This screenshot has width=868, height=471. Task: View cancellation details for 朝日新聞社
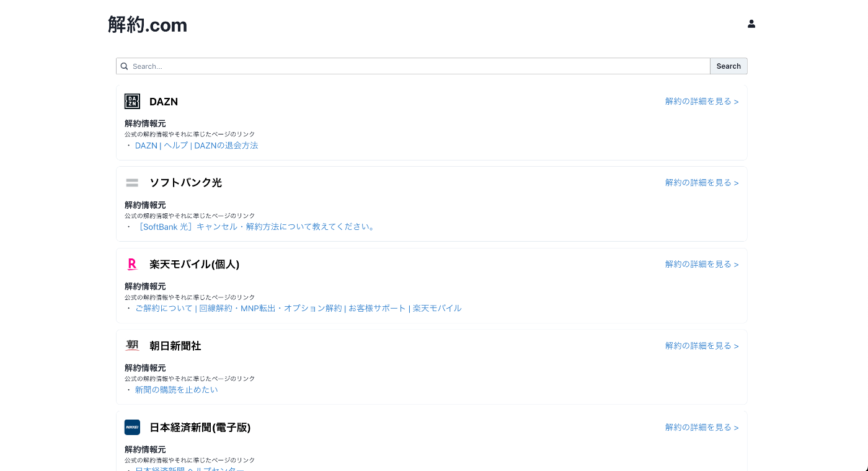702,346
